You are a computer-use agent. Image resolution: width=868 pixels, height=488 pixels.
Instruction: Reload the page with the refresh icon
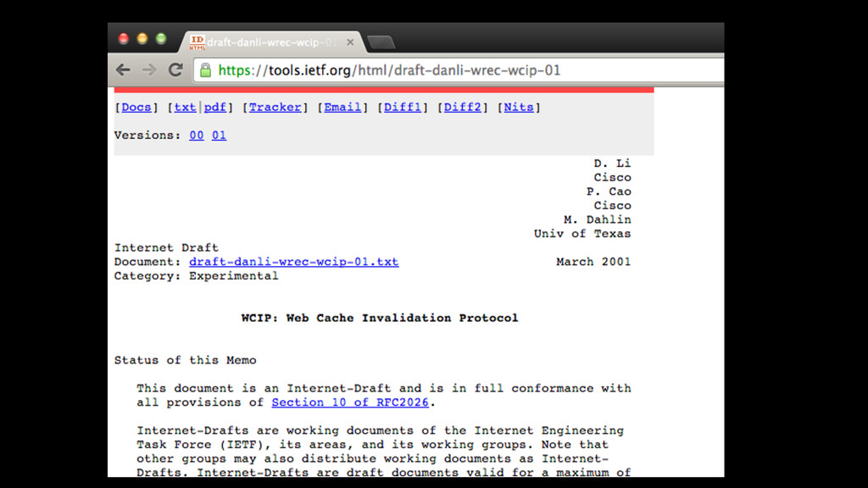pyautogui.click(x=176, y=69)
